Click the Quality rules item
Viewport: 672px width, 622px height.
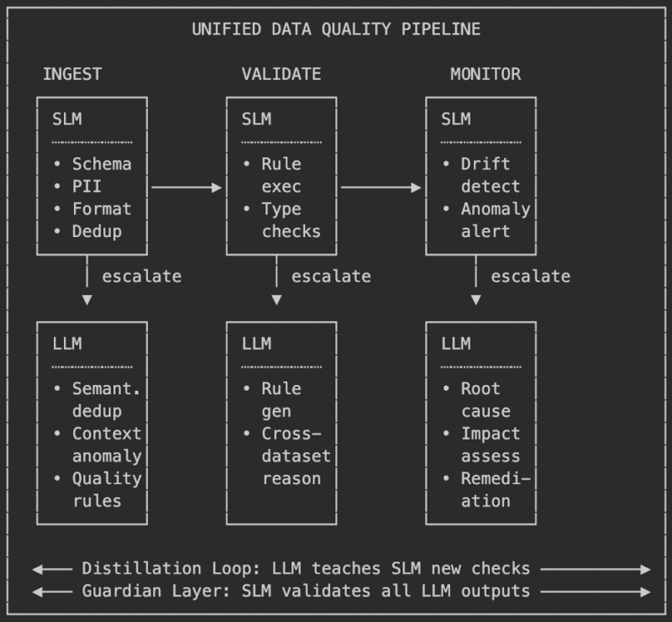(x=106, y=489)
